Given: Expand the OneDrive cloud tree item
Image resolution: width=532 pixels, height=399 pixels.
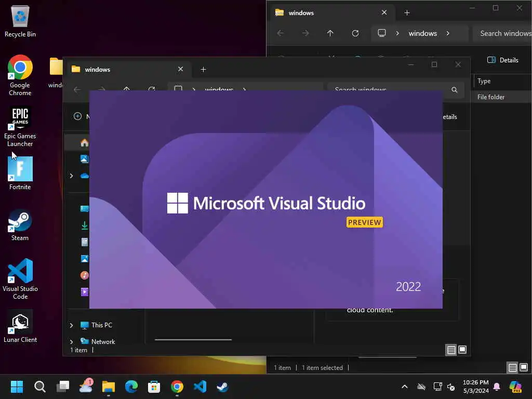Looking at the screenshot, I should [x=71, y=176].
